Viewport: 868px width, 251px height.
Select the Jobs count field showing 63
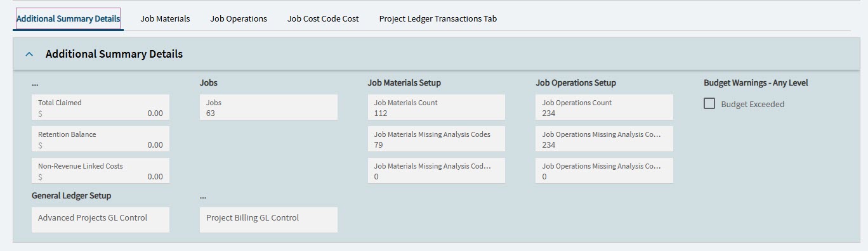click(x=268, y=108)
